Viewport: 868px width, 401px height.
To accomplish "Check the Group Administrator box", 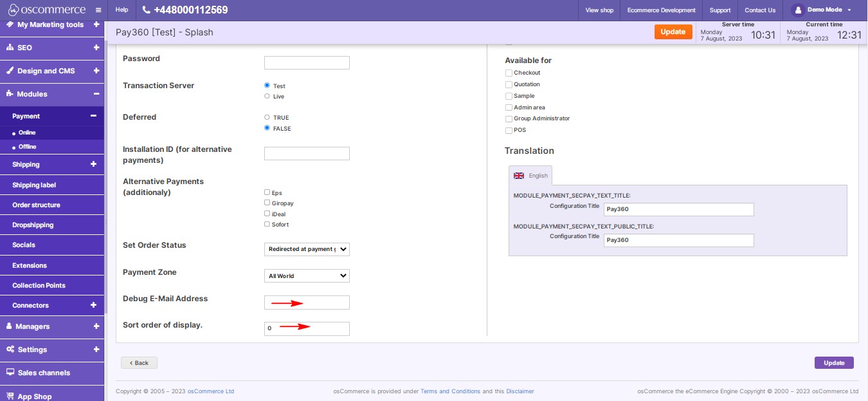I will tap(509, 118).
